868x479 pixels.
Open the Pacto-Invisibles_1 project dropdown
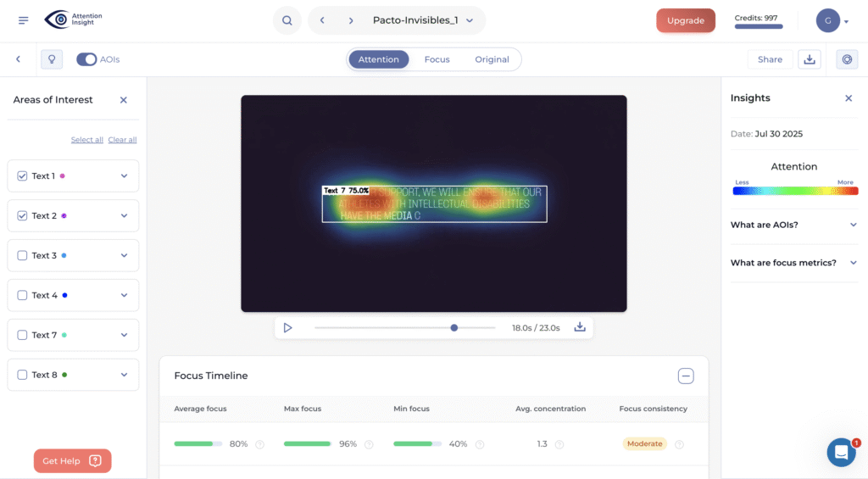coord(469,20)
